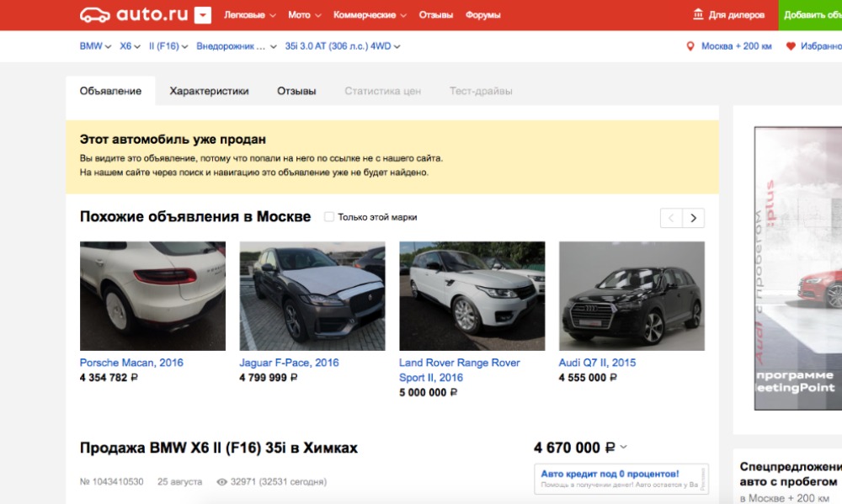Expand the Коммерческие menu
The height and width of the screenshot is (504, 842).
pyautogui.click(x=370, y=15)
